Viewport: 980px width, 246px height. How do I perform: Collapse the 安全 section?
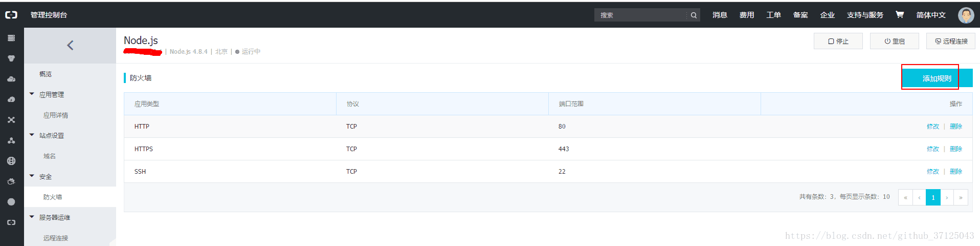(x=32, y=176)
